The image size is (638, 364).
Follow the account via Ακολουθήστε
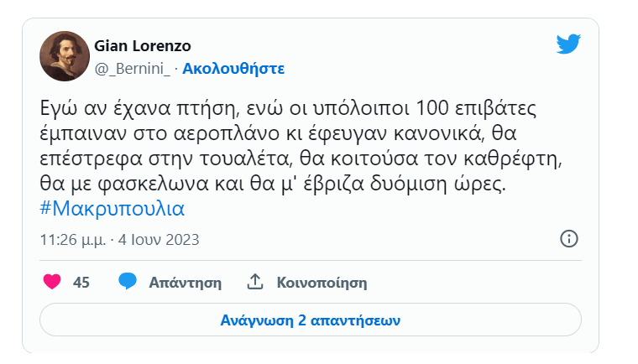(233, 68)
